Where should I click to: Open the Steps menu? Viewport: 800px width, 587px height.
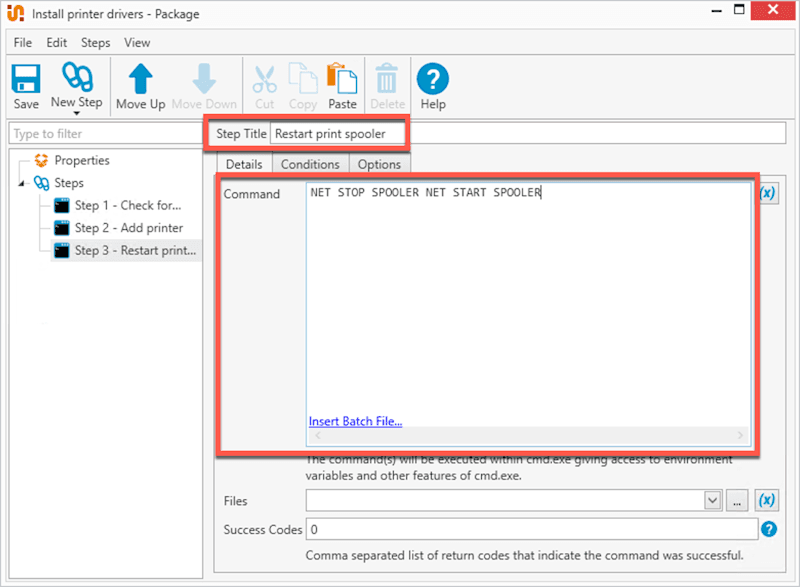[x=95, y=42]
